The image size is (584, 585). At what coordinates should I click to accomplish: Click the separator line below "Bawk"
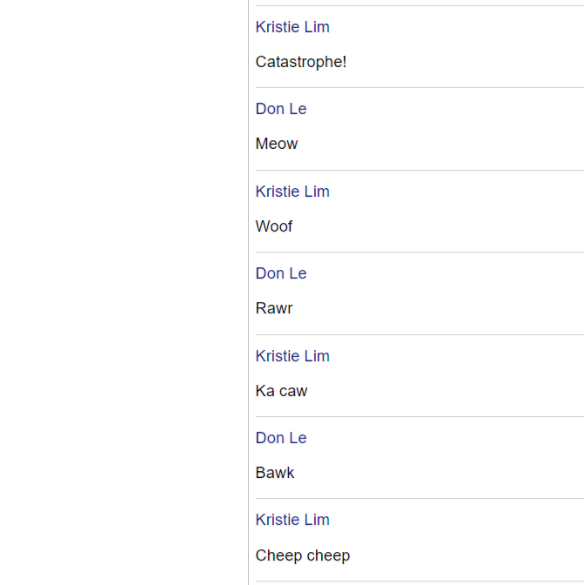pos(420,498)
